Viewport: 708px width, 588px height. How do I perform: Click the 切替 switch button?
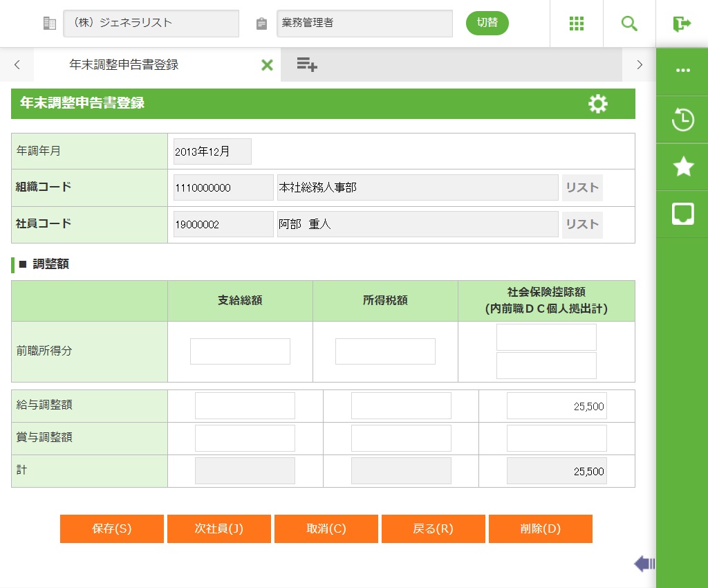487,23
